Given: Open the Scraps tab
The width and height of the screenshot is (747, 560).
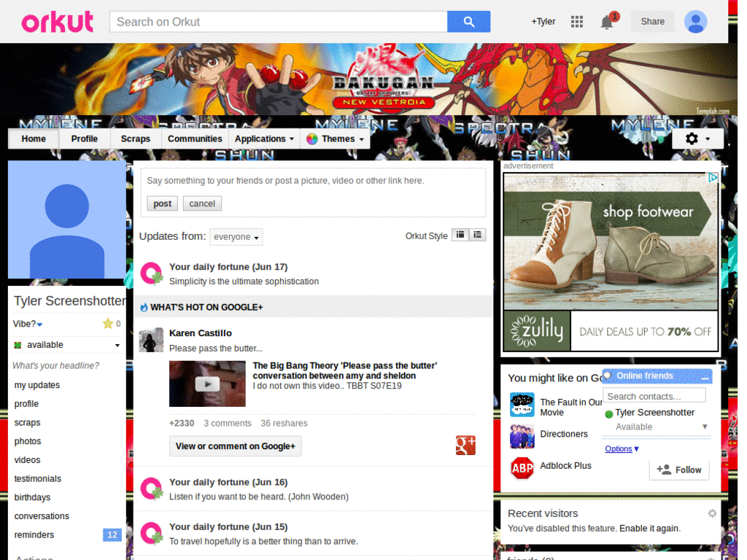Looking at the screenshot, I should [135, 139].
